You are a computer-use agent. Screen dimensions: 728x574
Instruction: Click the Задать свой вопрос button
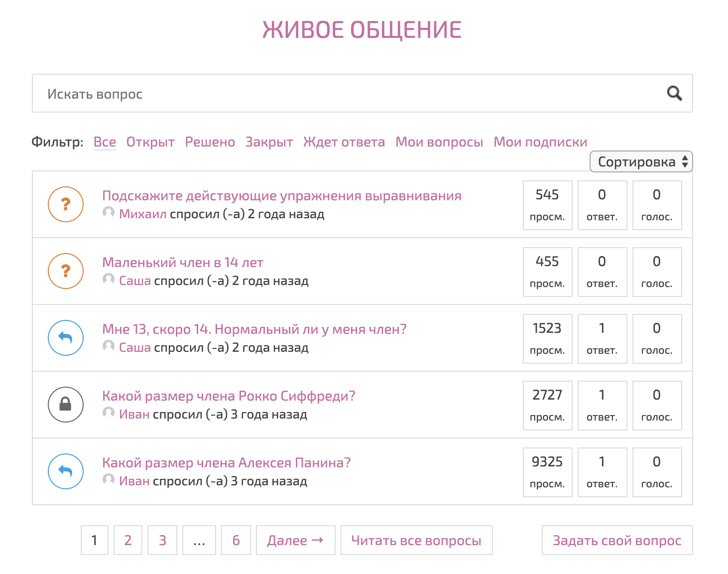point(617,540)
